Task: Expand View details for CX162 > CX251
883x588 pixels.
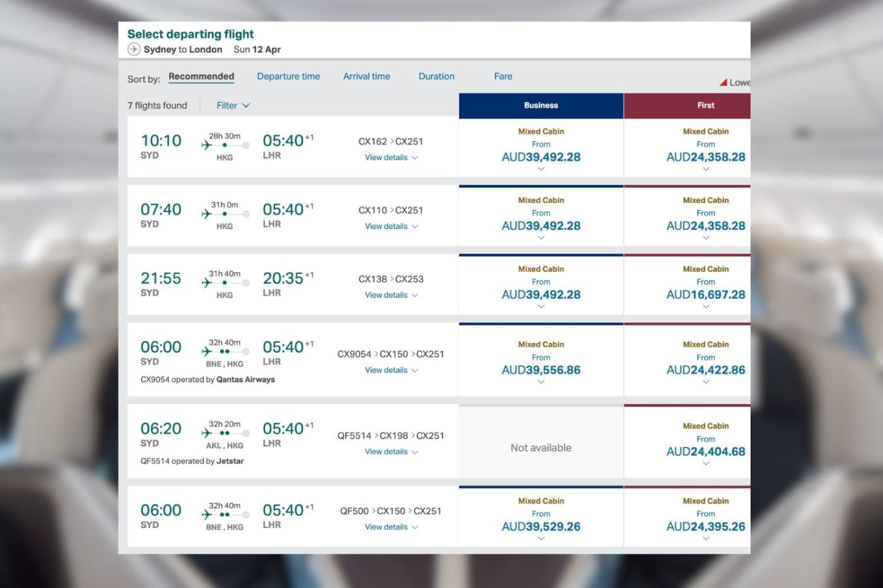Action: pos(391,158)
